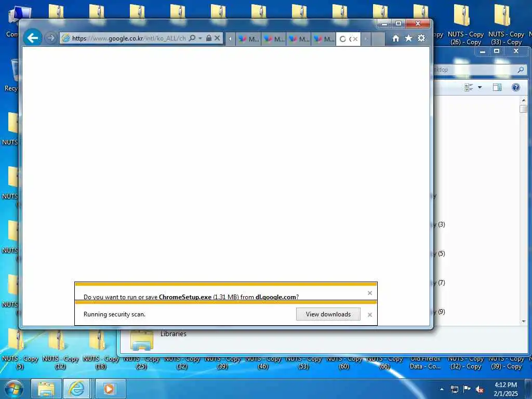Click the View downloads button
Viewport: 532px width, 399px height.
click(328, 314)
